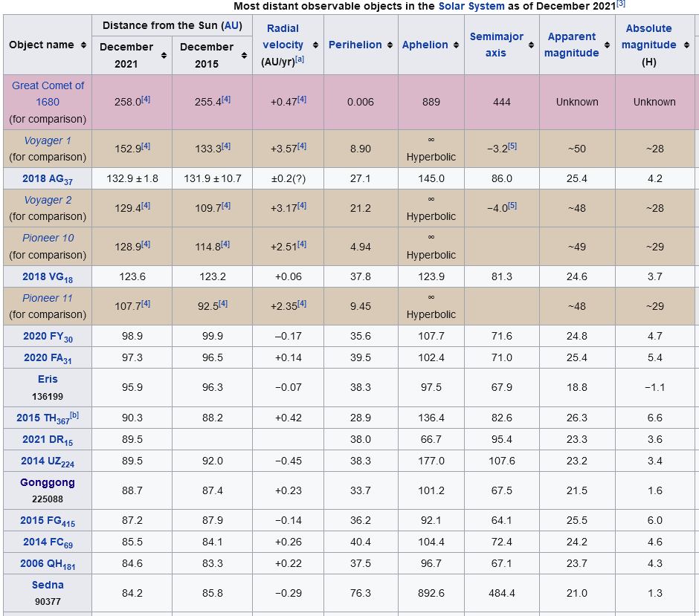
Task: Open citation [5] beside −4.0
Action: pyautogui.click(x=512, y=205)
